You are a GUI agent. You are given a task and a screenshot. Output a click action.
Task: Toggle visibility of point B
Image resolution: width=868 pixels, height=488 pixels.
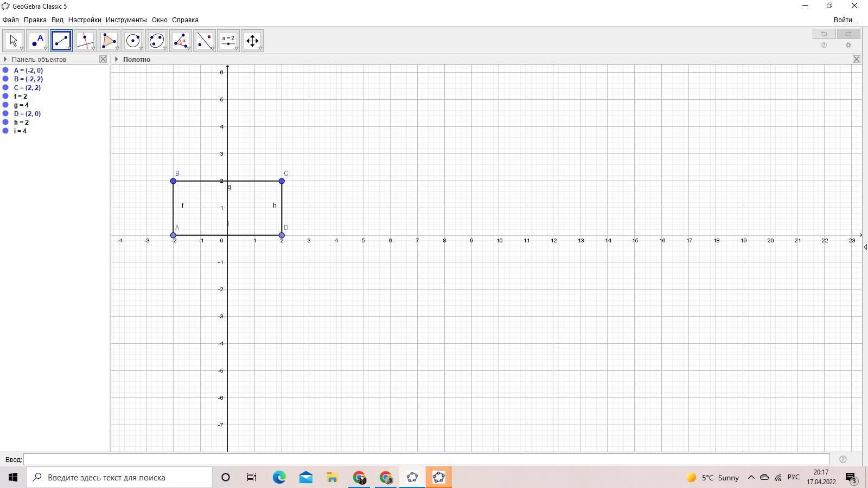pos(5,79)
